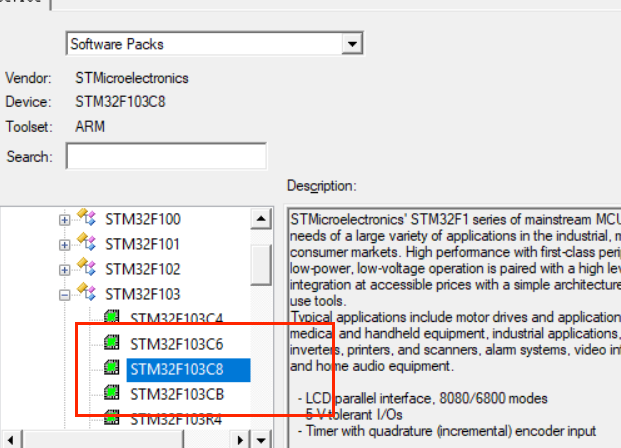Click the chip icon beside STM32F103C6

[x=112, y=342]
